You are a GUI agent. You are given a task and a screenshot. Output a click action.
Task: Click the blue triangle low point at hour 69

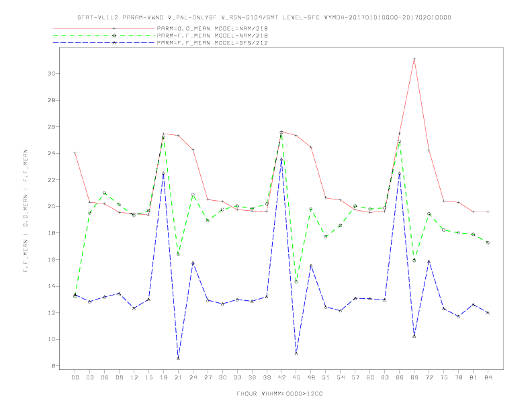414,336
